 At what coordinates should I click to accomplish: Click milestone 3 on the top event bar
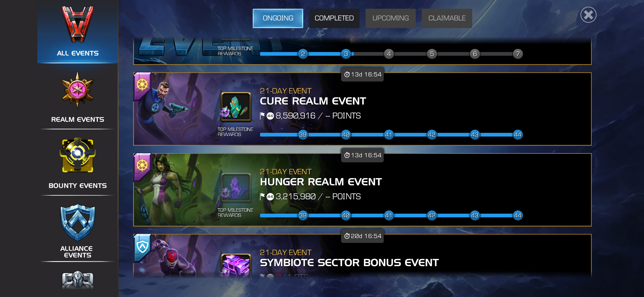346,54
